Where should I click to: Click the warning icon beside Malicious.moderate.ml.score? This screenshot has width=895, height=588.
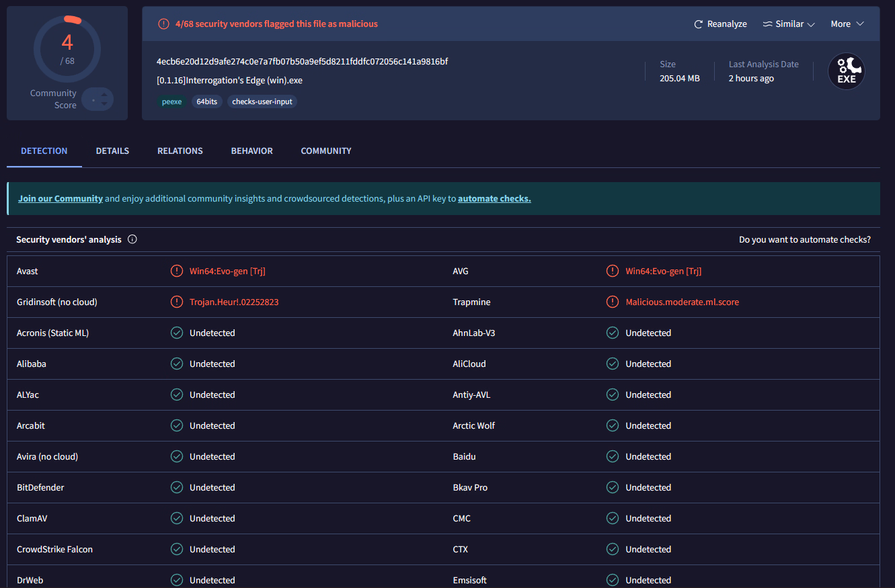pyautogui.click(x=613, y=302)
